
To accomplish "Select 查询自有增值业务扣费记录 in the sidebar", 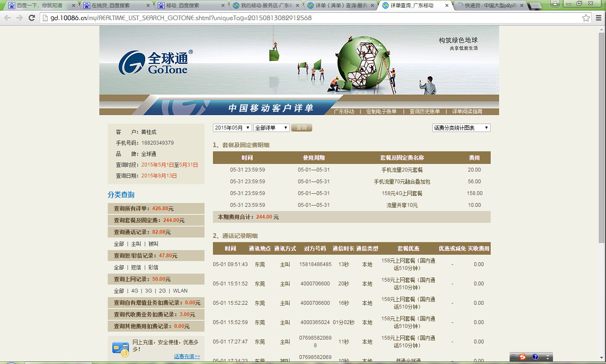I will (156, 303).
